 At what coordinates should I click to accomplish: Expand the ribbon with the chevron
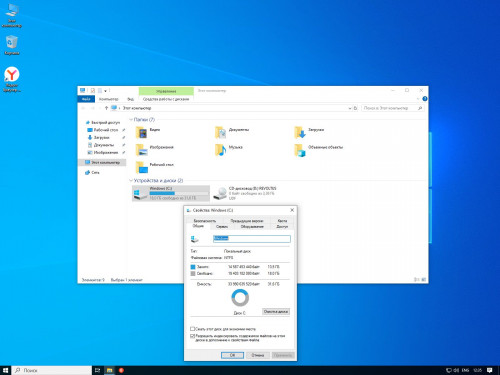point(418,99)
